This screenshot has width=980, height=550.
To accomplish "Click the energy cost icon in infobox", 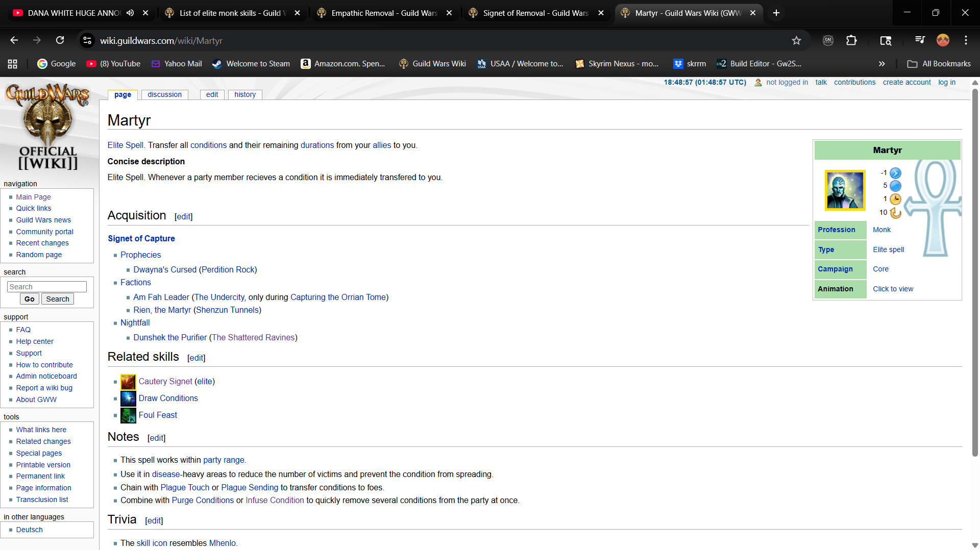I will pos(896,186).
